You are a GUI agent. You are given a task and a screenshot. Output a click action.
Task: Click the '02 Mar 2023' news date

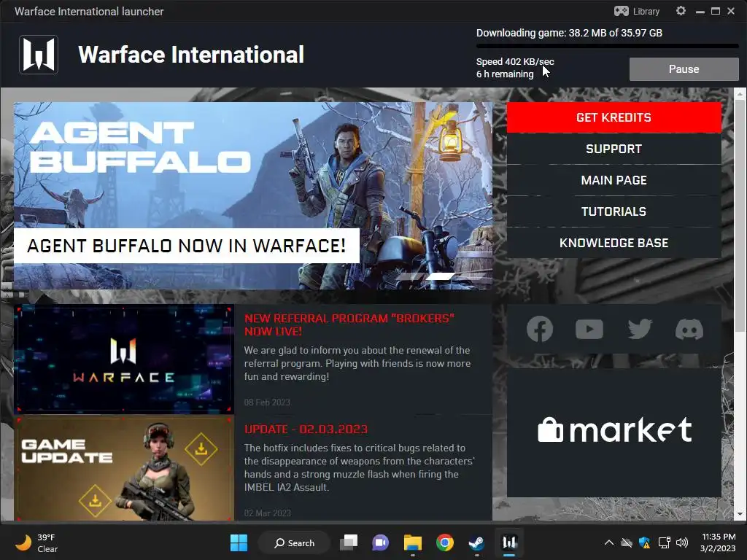click(267, 513)
